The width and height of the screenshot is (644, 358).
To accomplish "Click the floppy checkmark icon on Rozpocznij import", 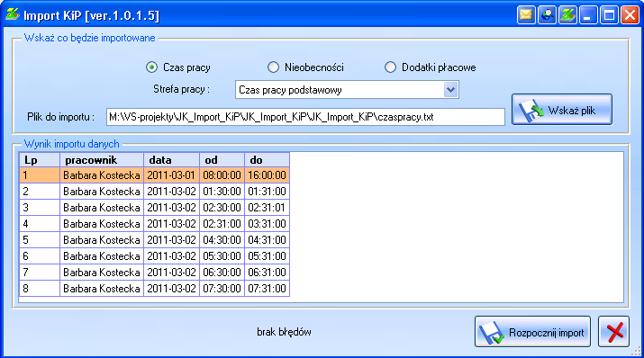I will pyautogui.click(x=492, y=332).
